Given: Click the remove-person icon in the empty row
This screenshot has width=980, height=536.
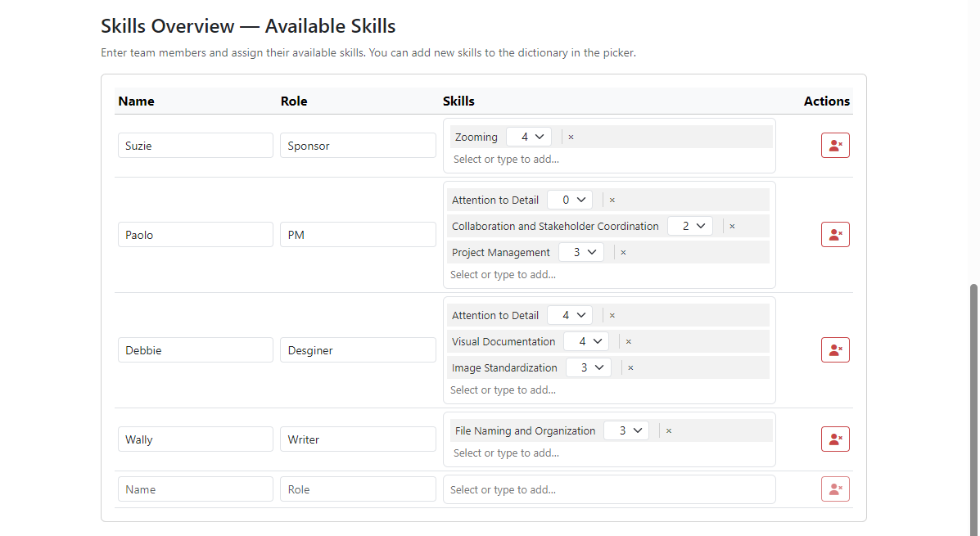Looking at the screenshot, I should click(x=835, y=489).
